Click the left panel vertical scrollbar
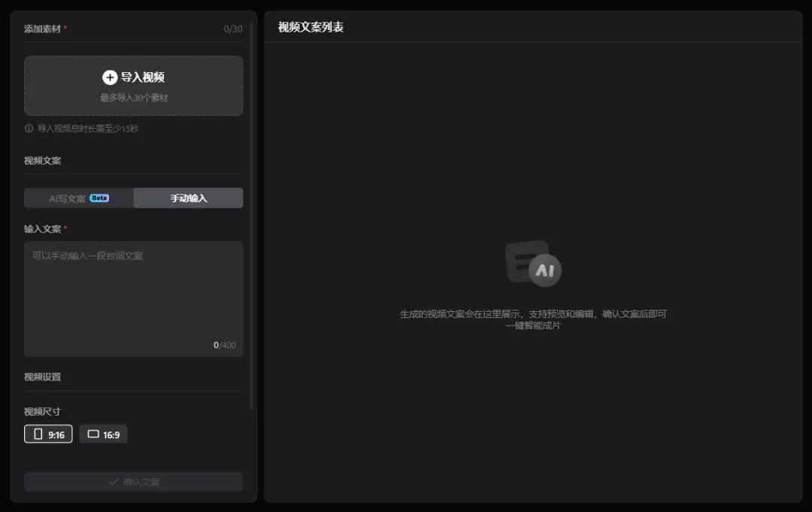 pos(252,215)
